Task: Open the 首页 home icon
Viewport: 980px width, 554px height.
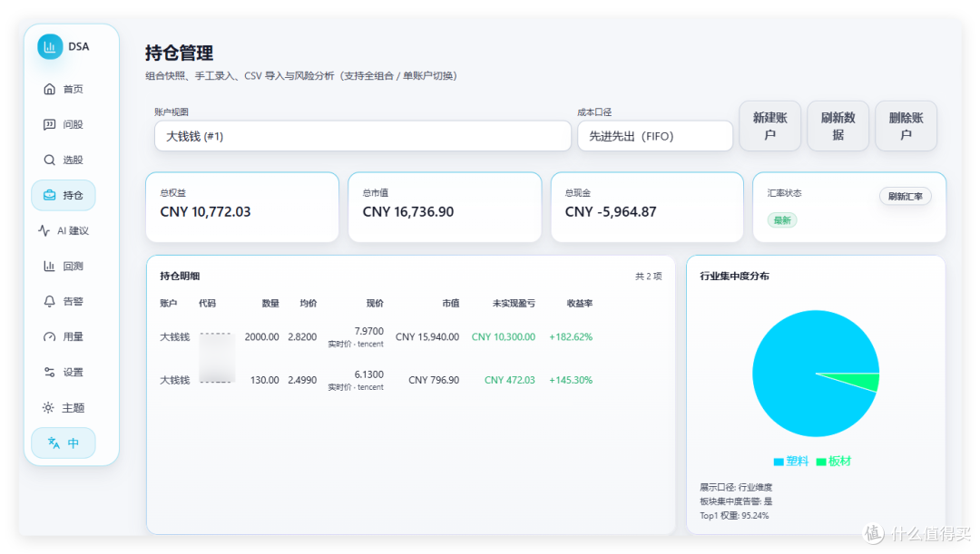Action: click(x=49, y=89)
